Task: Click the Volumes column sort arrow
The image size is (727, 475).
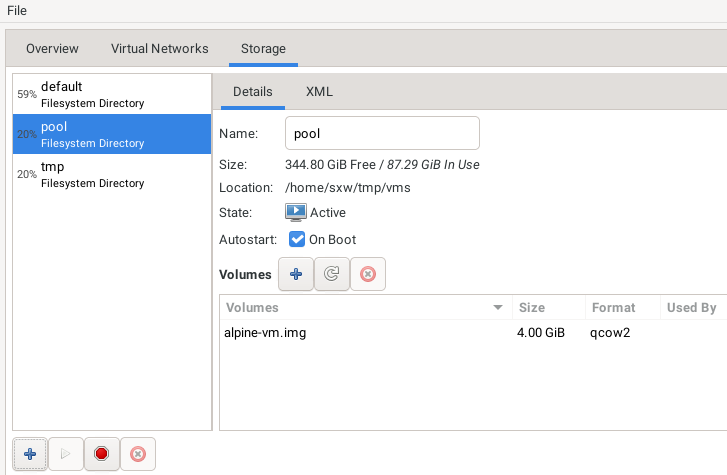Action: point(497,308)
